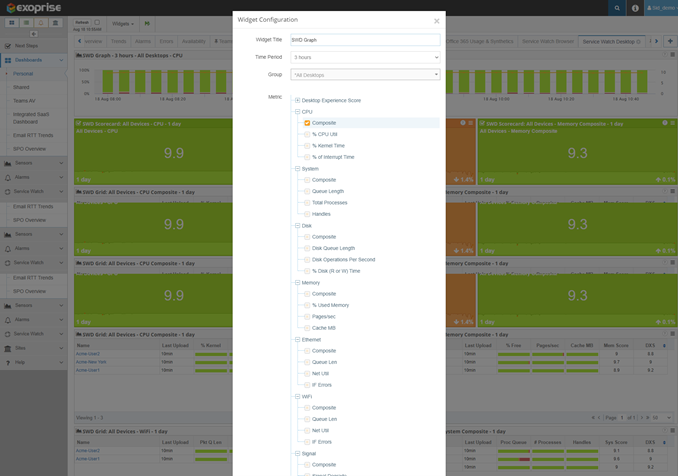Open the Time Period dropdown
This screenshot has height=476, width=678.
(x=365, y=57)
